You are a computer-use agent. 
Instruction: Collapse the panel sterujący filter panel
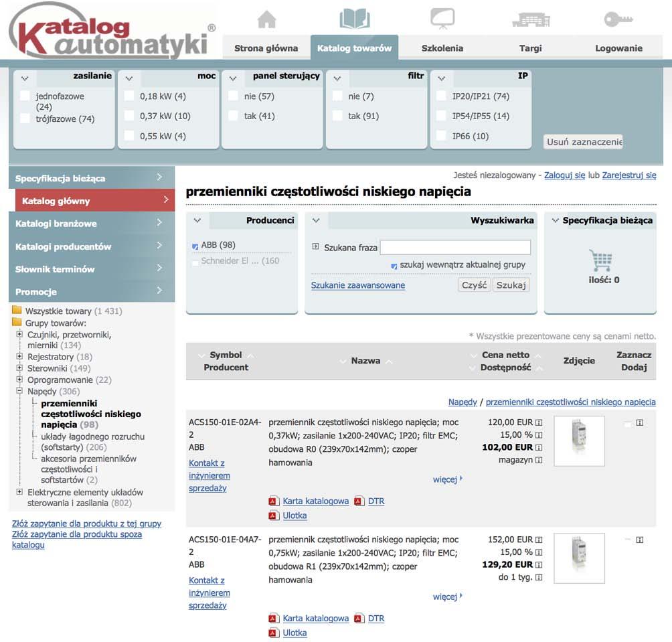tap(233, 79)
